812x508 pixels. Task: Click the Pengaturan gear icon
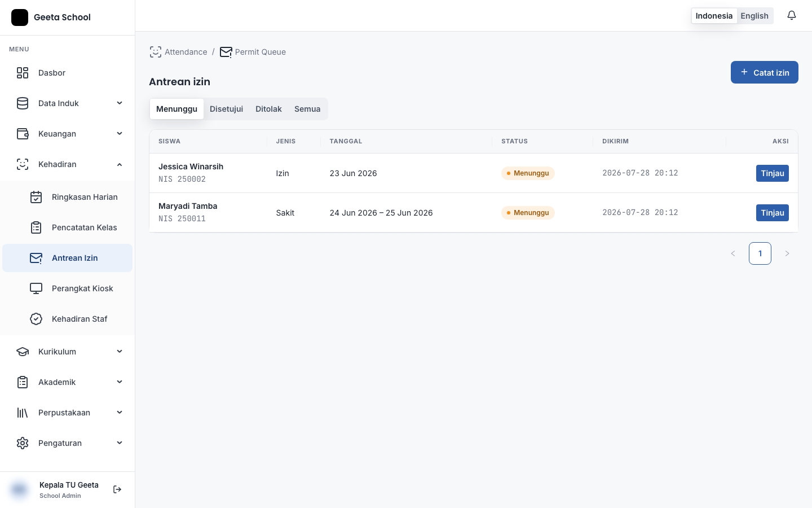[23, 443]
